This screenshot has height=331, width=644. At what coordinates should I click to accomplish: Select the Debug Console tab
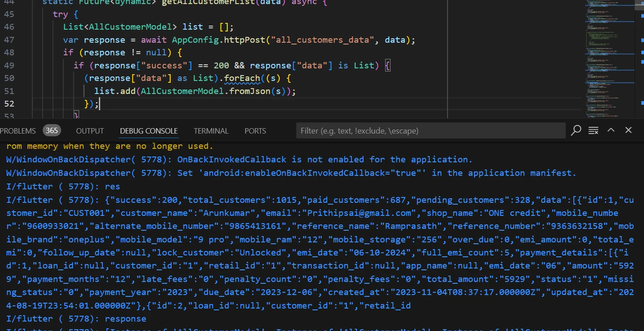pos(149,131)
